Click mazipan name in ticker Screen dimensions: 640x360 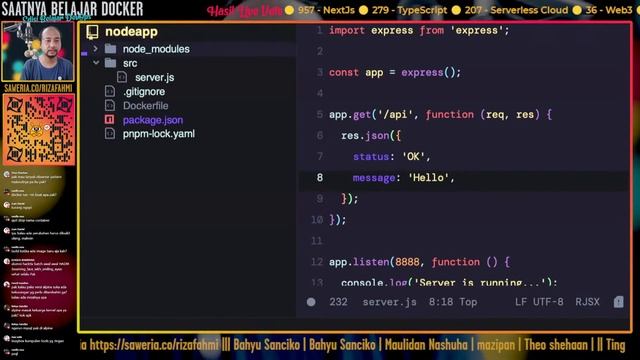tap(496, 345)
